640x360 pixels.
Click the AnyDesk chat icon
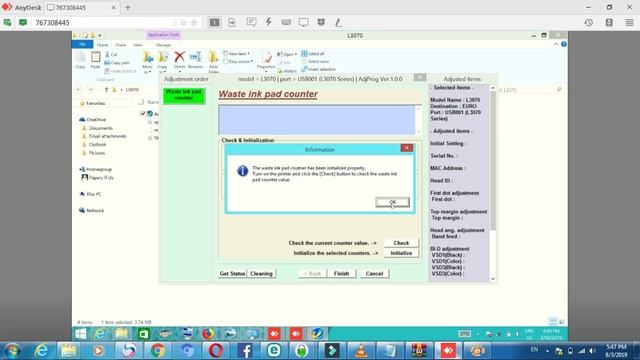click(x=251, y=22)
